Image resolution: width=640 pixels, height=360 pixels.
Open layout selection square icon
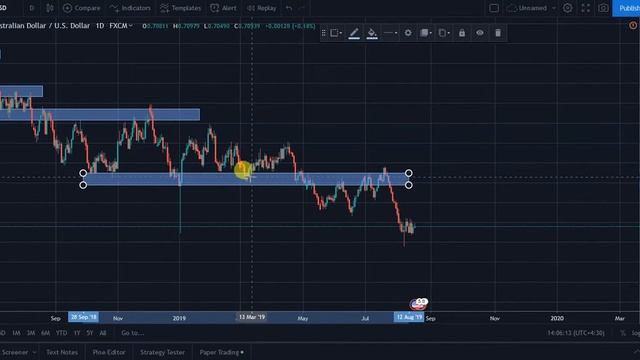[494, 8]
